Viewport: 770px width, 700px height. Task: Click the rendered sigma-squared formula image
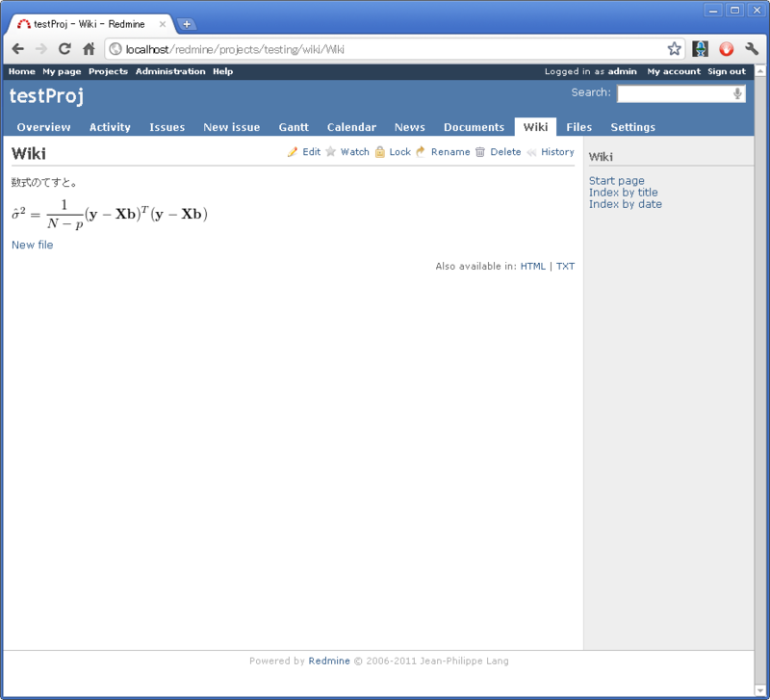[x=110, y=214]
